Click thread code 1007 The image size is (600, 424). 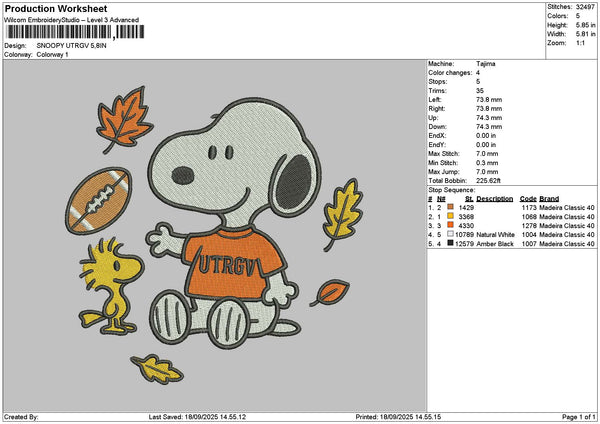coord(529,244)
